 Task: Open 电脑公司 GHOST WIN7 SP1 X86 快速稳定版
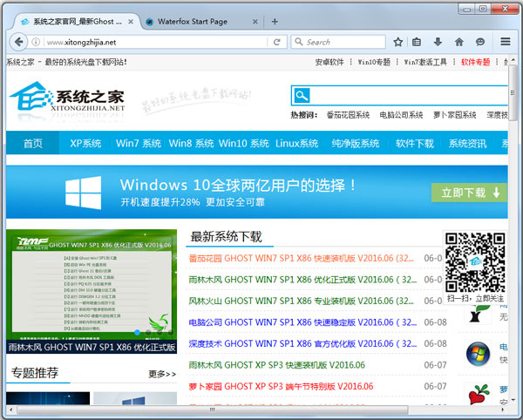302,322
